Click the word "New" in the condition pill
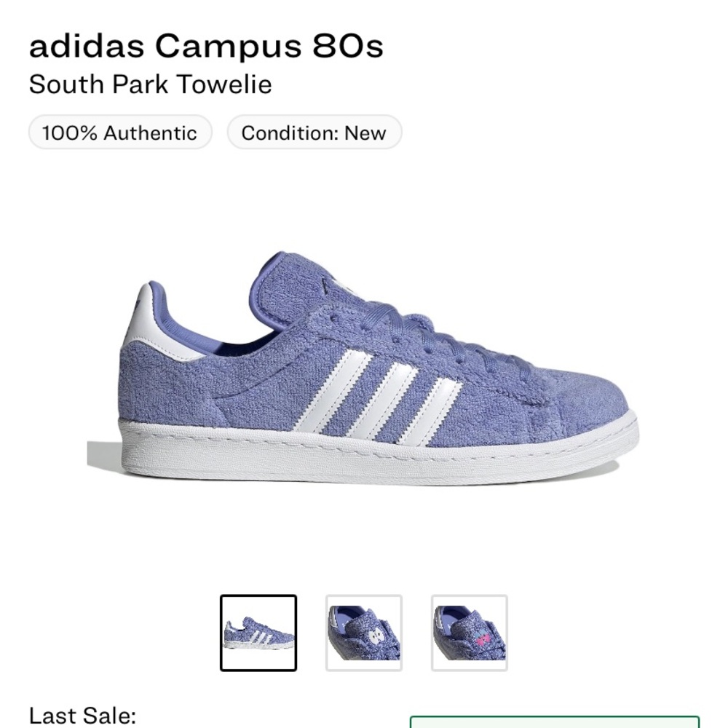 365,133
